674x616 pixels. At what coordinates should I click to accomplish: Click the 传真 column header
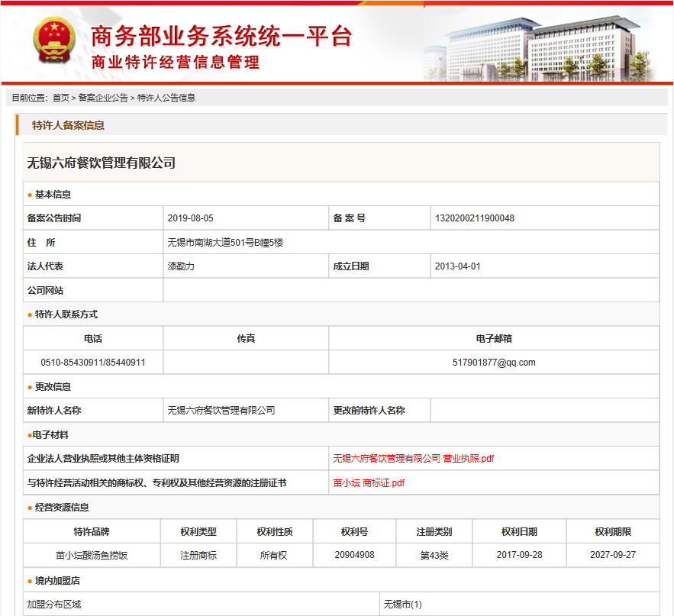[x=246, y=339]
